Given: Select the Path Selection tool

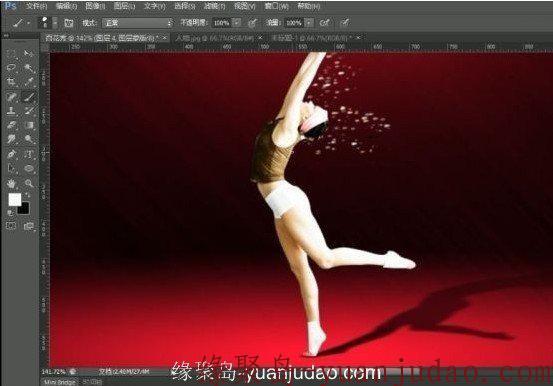Looking at the screenshot, I should click(x=12, y=168).
